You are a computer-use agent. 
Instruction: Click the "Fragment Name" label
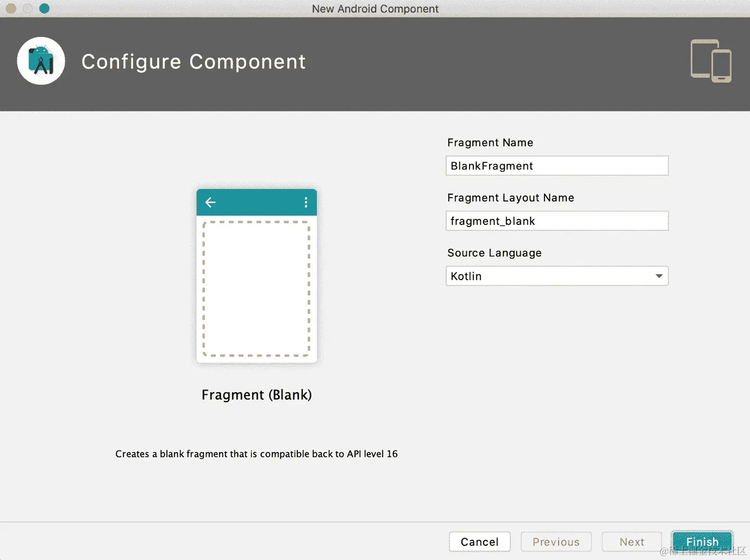490,143
